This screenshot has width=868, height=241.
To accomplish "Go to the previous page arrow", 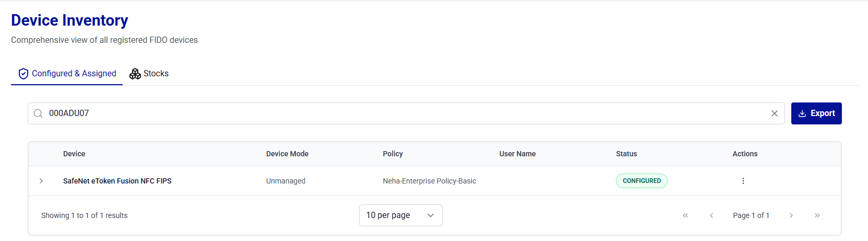I will click(x=711, y=215).
